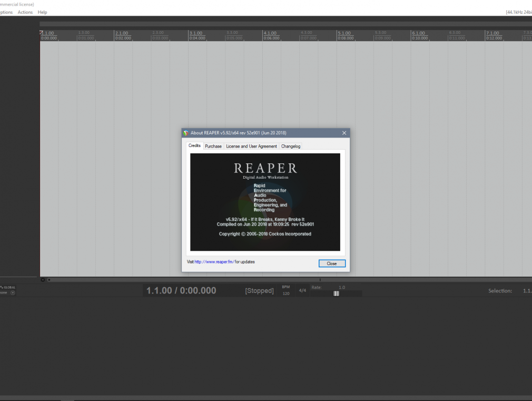Click the 2.1.00 marker on timeline ruler
This screenshot has width=532, height=401.
pos(122,33)
